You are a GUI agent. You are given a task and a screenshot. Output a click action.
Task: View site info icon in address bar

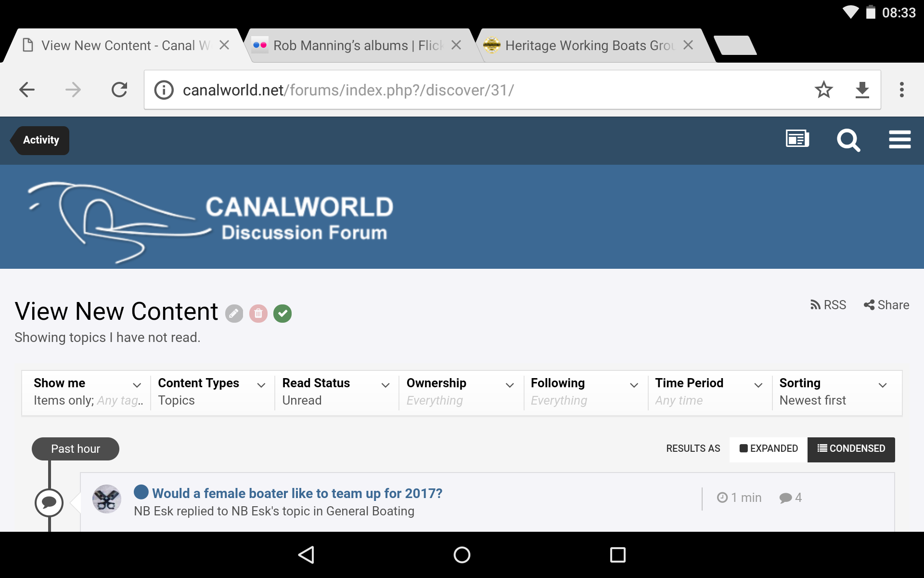(164, 90)
